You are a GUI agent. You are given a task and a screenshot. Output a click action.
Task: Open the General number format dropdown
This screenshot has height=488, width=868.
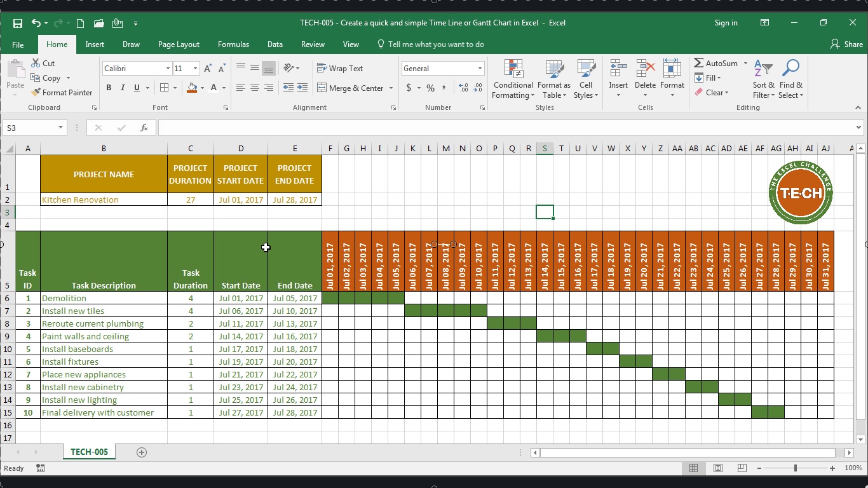(480, 69)
